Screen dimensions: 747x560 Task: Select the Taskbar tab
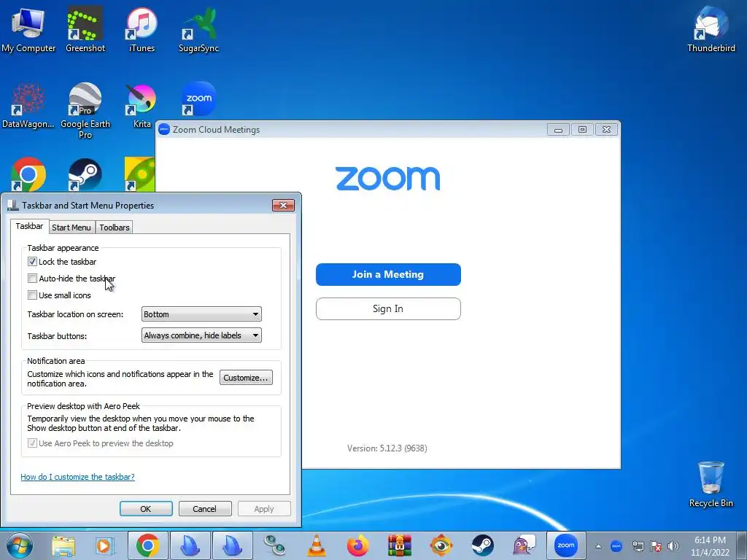click(x=29, y=226)
